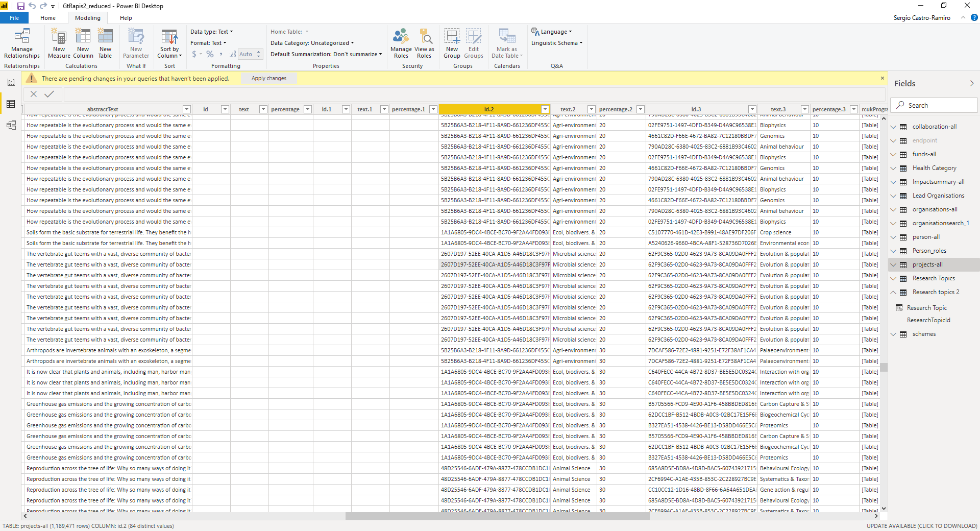Click Sergio Castro-Ramiro account name
This screenshot has height=531, width=980.
pyautogui.click(x=922, y=18)
